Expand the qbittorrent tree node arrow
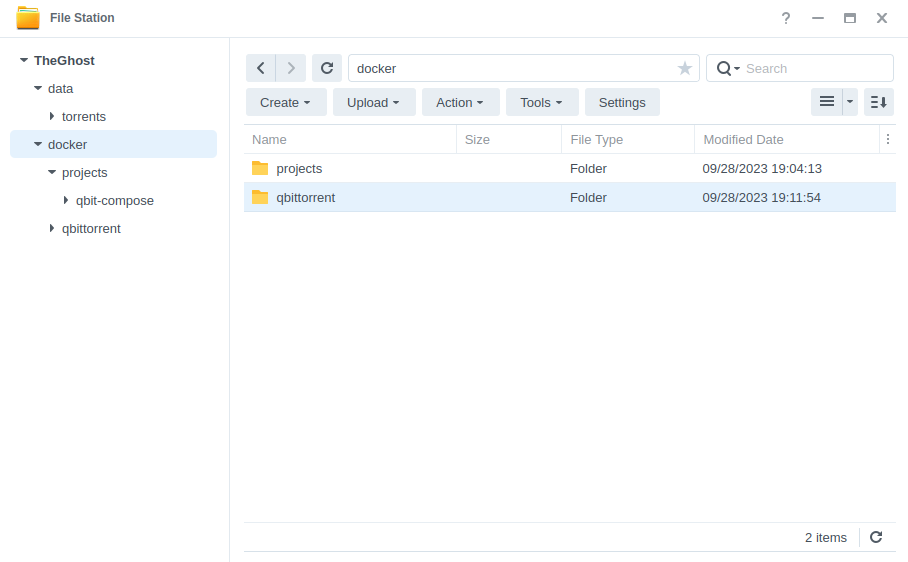This screenshot has width=908, height=562. pyautogui.click(x=52, y=228)
